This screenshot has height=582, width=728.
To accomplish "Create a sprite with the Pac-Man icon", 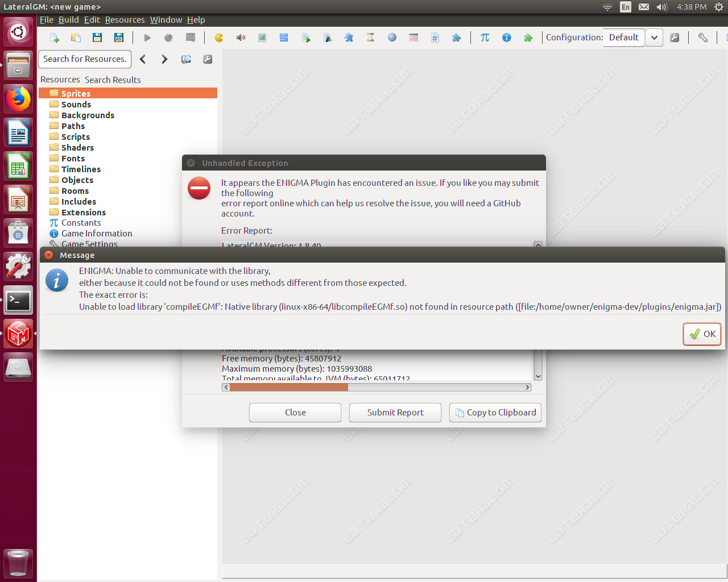I will click(x=219, y=38).
